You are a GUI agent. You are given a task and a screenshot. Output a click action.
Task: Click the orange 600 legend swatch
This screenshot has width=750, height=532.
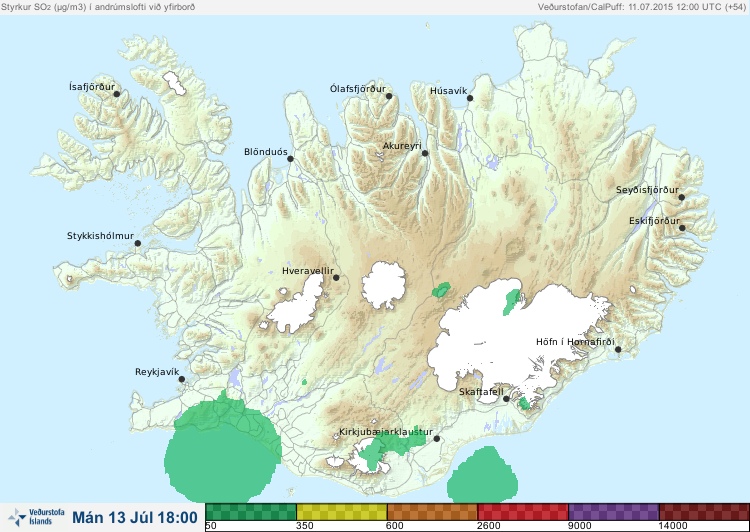point(432,512)
